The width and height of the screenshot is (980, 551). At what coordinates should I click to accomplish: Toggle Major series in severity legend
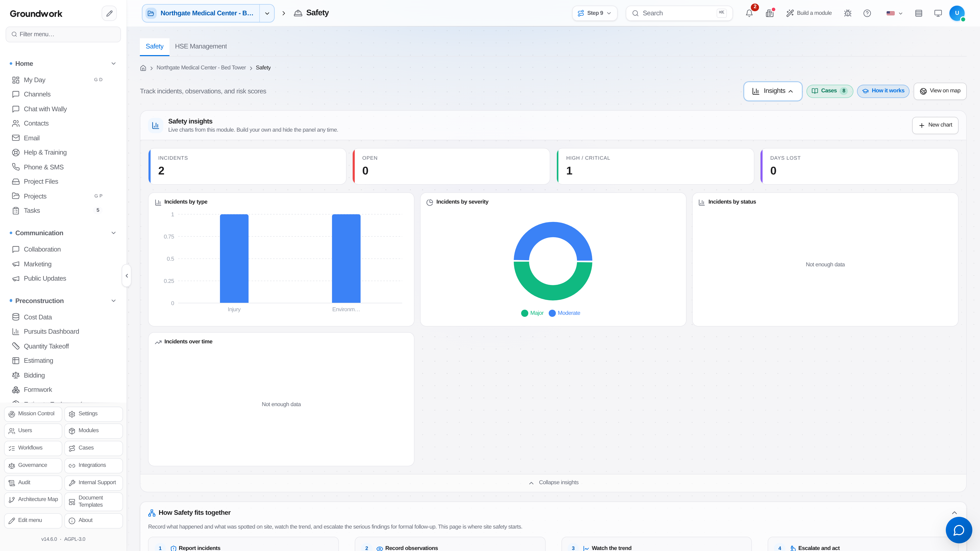pyautogui.click(x=532, y=313)
